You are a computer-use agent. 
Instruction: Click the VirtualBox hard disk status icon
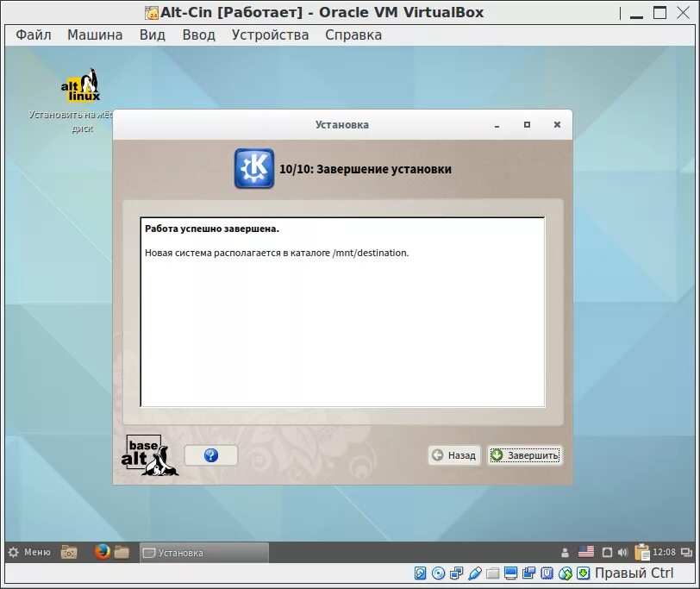tap(420, 573)
